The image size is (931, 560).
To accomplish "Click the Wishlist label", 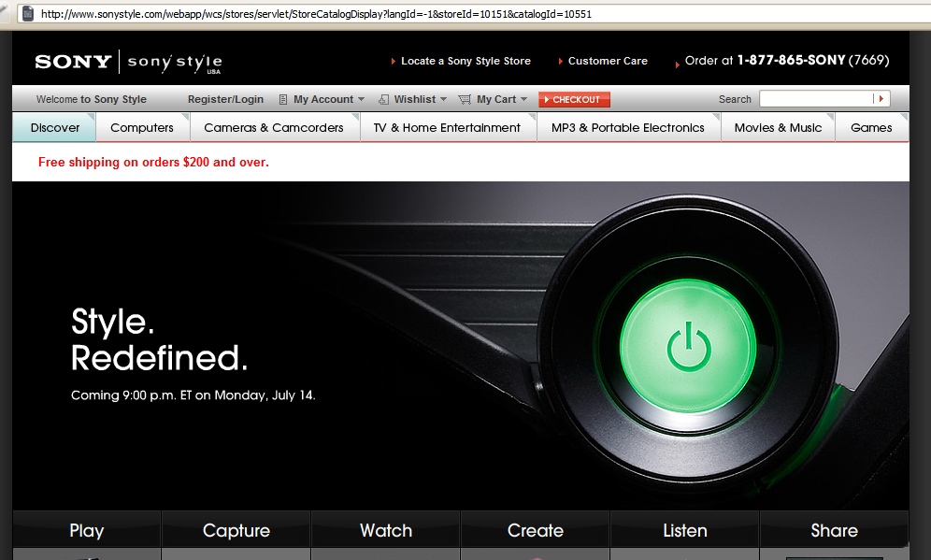I will 415,99.
